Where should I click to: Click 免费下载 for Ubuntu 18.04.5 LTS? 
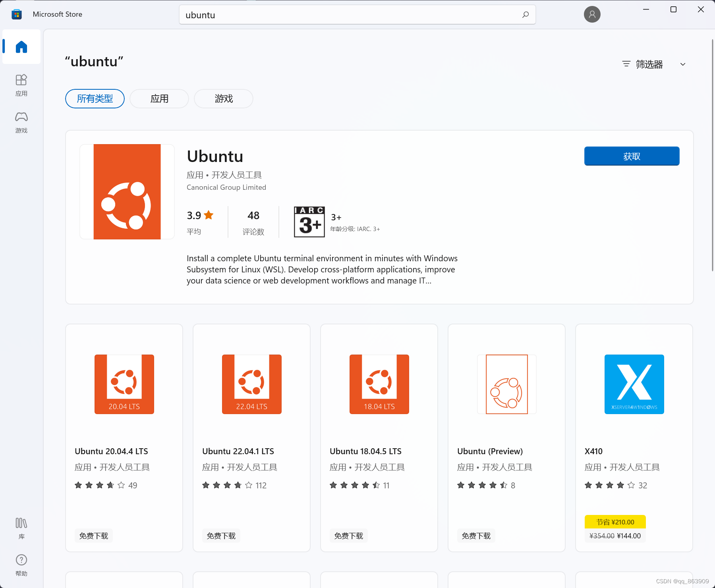click(349, 536)
